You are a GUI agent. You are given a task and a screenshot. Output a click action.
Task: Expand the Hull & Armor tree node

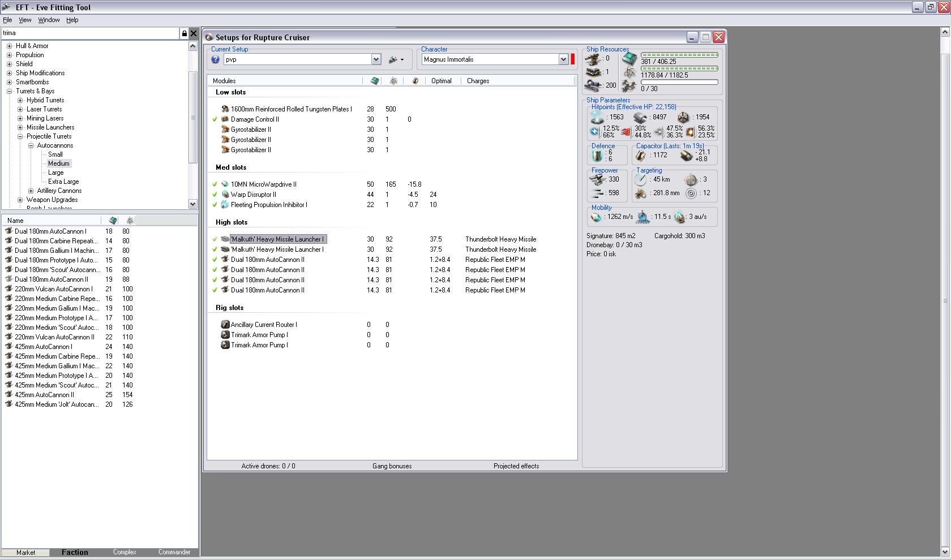[x=9, y=46]
